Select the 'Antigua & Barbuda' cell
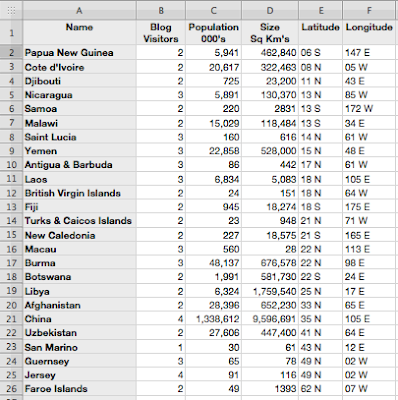The image size is (398, 400). [x=79, y=165]
